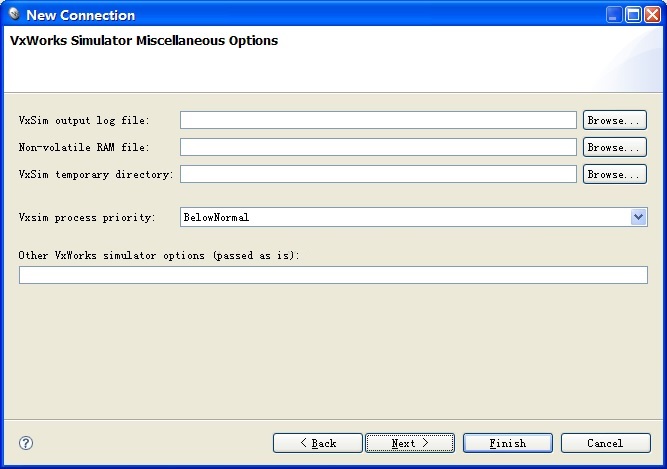Click the New Connection title bar icon
This screenshot has height=469, width=667.
click(14, 14)
